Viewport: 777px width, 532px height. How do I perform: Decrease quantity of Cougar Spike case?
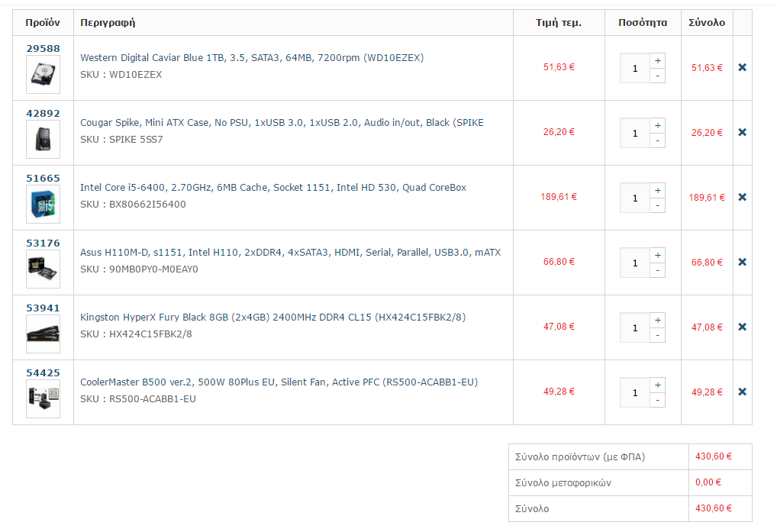tap(658, 140)
